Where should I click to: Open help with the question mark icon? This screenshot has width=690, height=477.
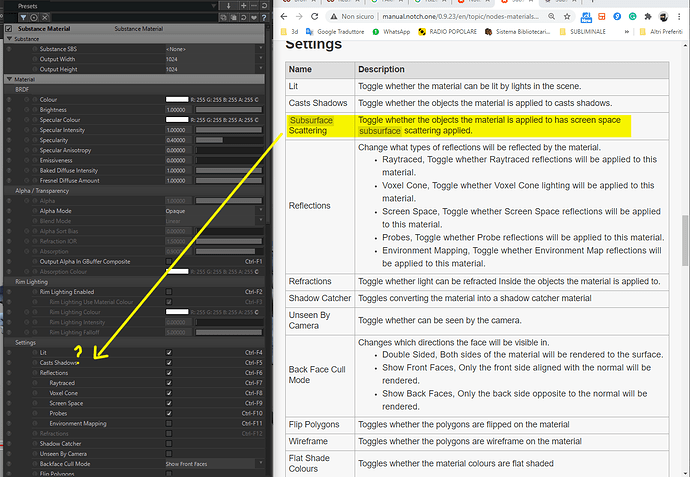[x=264, y=18]
